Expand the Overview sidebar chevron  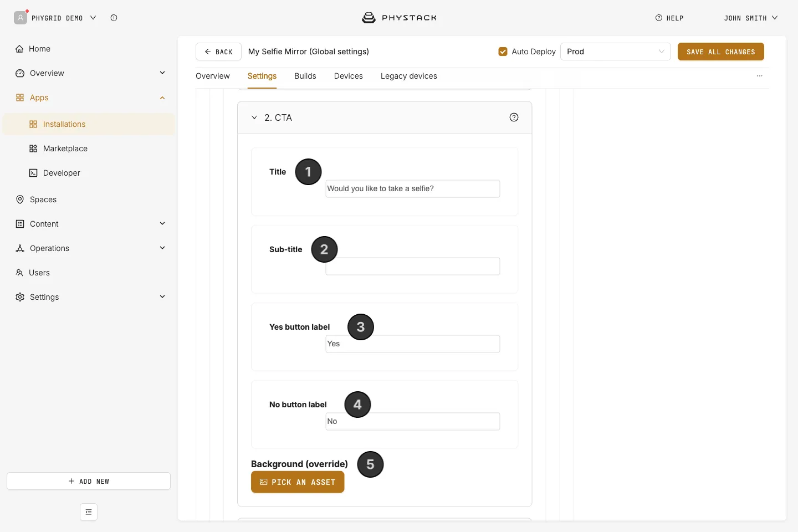coord(162,73)
